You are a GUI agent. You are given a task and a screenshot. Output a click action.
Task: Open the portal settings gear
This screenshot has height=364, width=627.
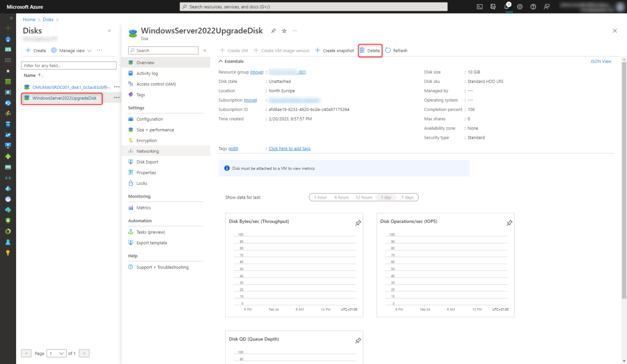[x=520, y=7]
